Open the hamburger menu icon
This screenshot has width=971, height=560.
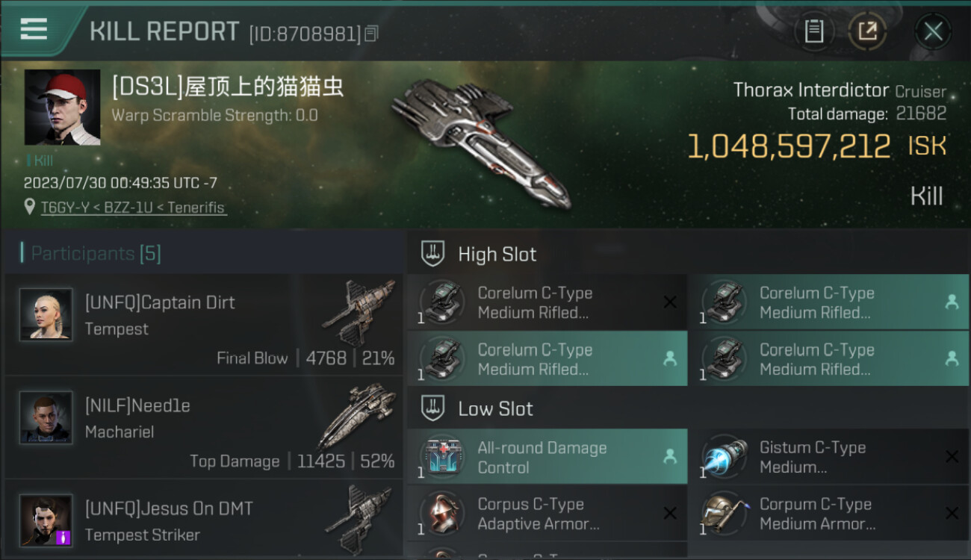[x=34, y=30]
